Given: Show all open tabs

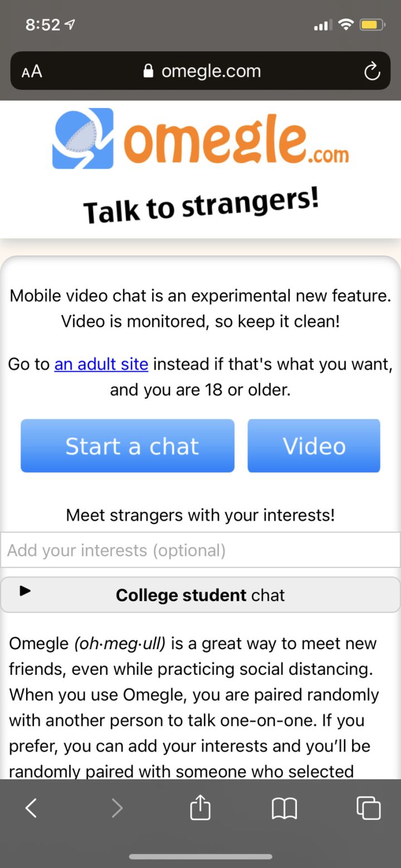Looking at the screenshot, I should [x=369, y=808].
